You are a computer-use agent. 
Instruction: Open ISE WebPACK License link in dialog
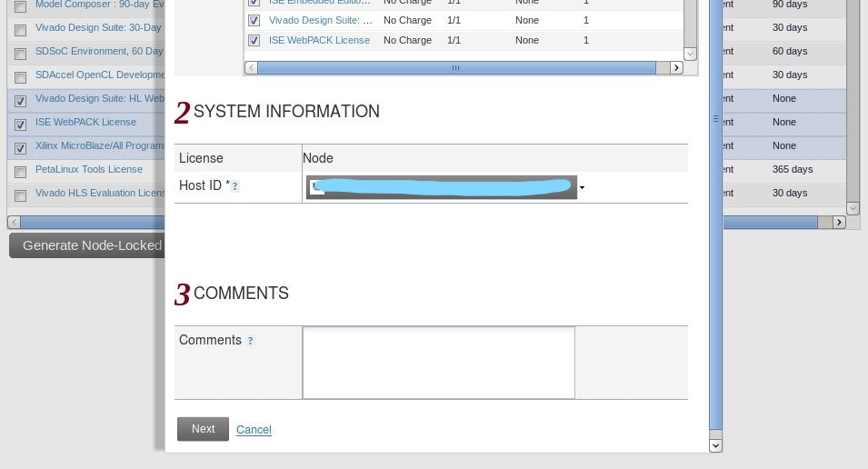coord(319,40)
